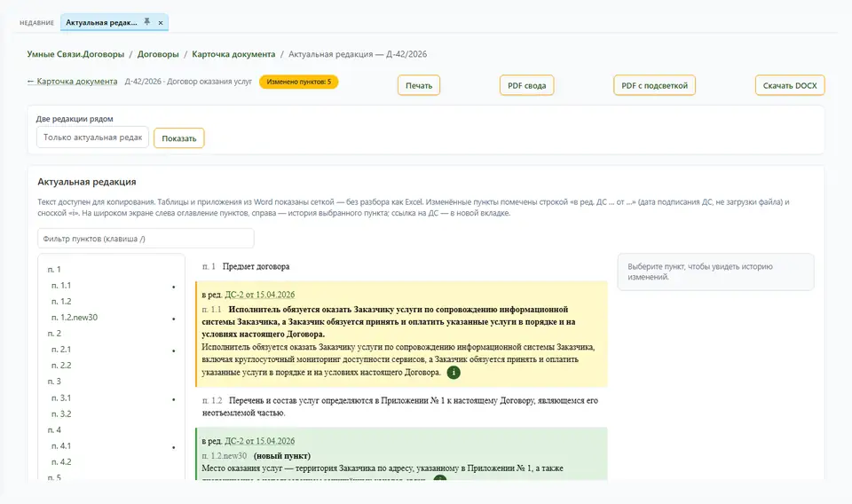Select п. 1.1 in outline
The height and width of the screenshot is (504, 852).
[x=61, y=285]
